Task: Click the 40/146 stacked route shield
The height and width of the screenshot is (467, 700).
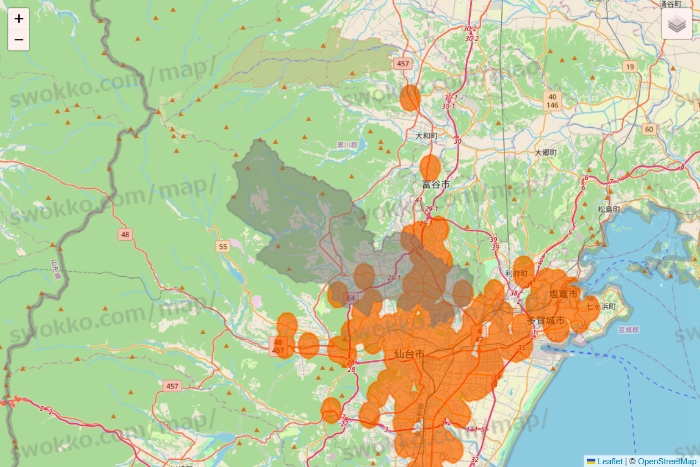Action: 552,100
